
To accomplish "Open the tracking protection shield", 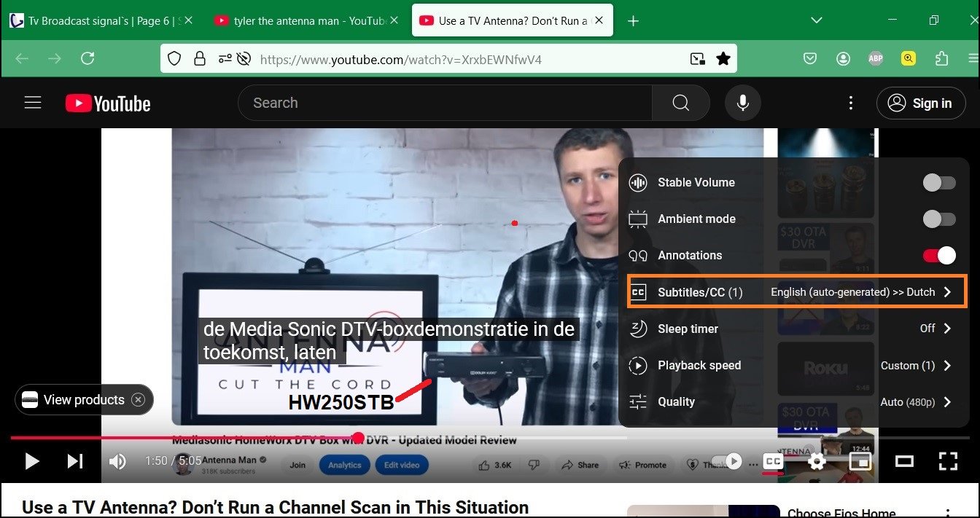I will (x=174, y=59).
